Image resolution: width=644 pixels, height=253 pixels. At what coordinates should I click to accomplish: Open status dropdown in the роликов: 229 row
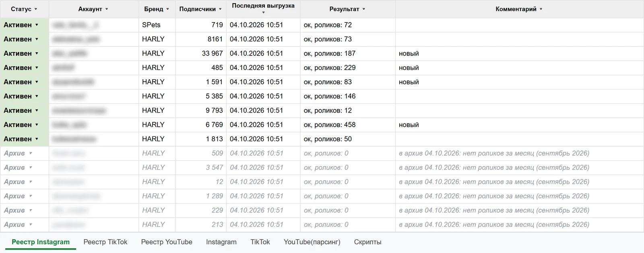pyautogui.click(x=37, y=68)
